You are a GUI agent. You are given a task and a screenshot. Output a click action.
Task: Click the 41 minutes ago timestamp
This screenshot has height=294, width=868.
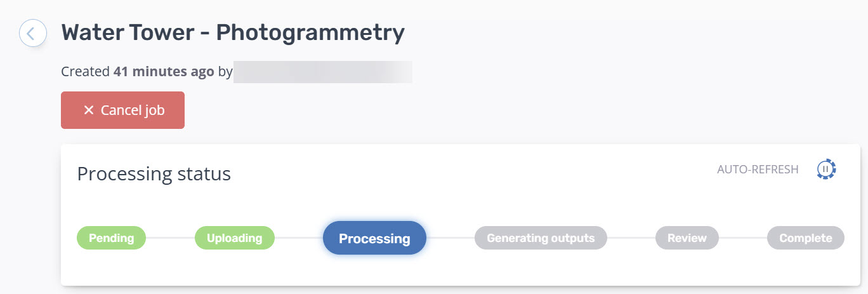164,72
